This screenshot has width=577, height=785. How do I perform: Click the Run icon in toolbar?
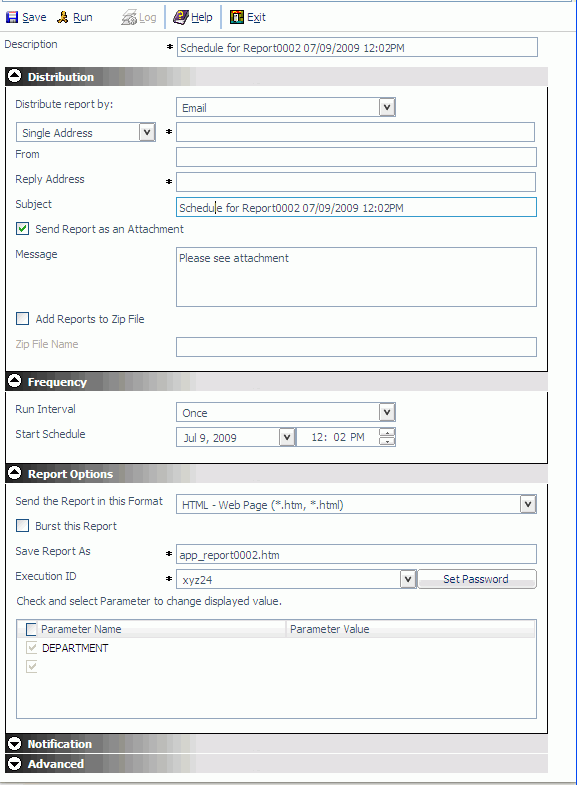63,18
